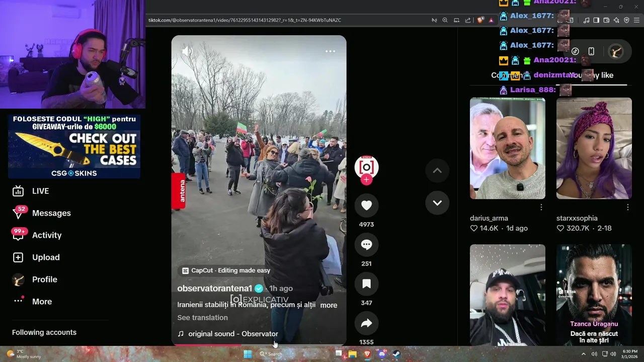Click "See translation" under the caption

point(202,318)
